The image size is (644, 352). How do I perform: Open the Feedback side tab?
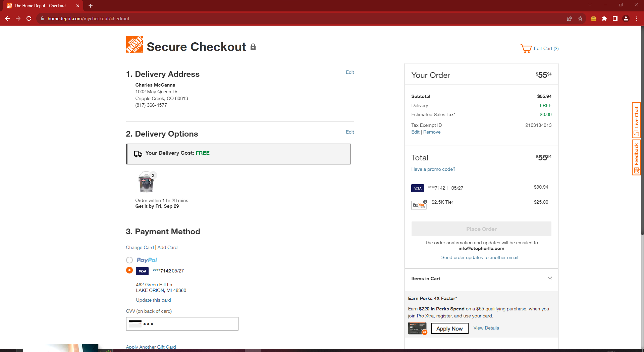pyautogui.click(x=636, y=157)
